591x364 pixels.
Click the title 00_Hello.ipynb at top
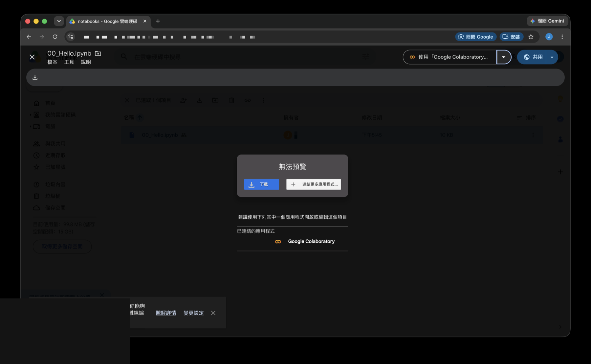[x=69, y=53]
